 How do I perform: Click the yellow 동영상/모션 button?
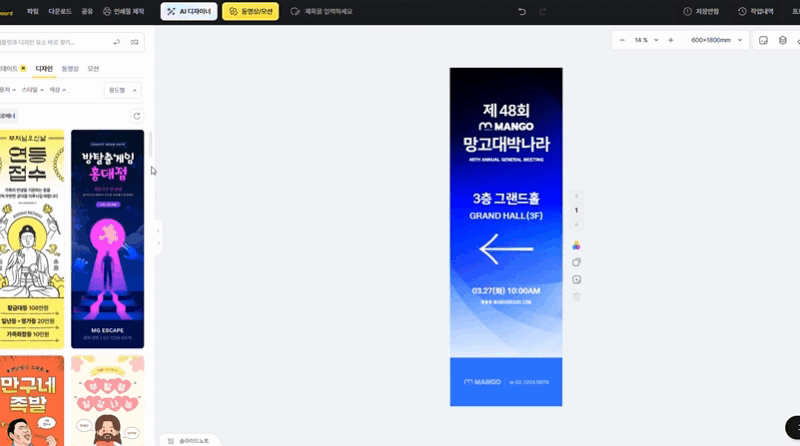(251, 11)
